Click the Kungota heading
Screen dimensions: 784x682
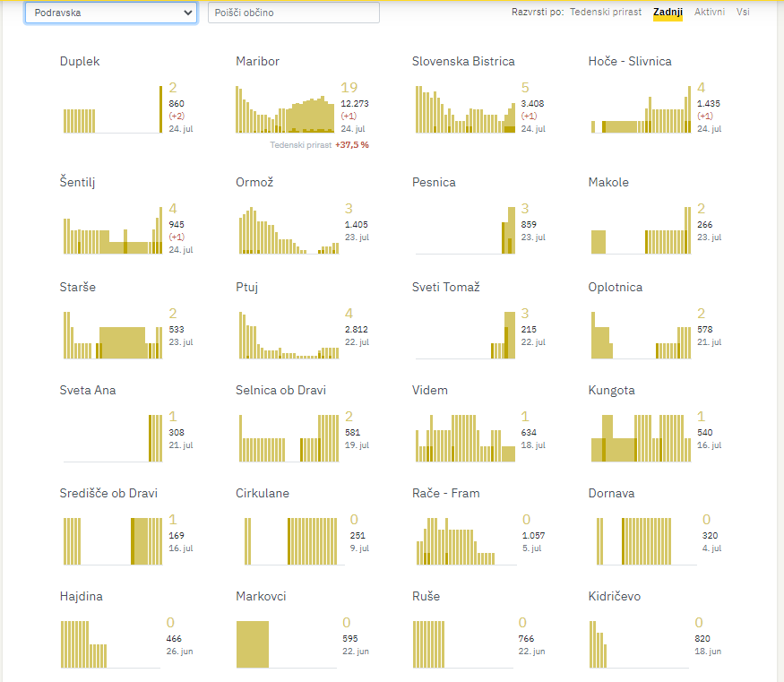(611, 391)
